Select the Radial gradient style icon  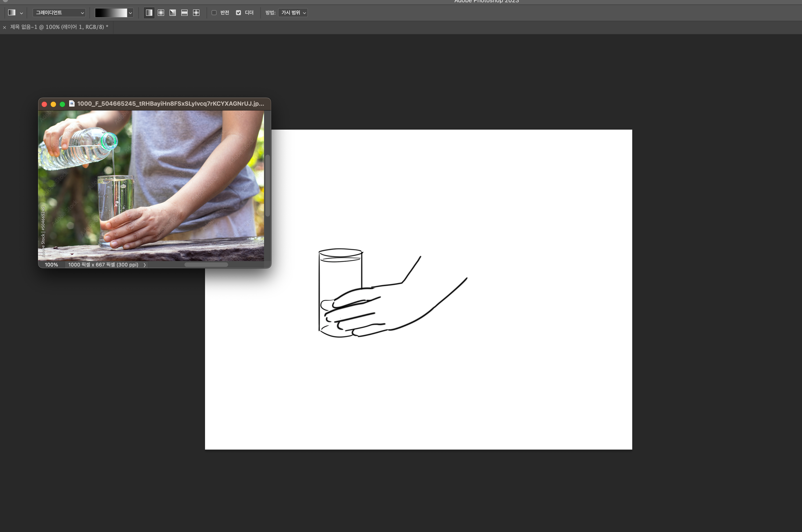click(x=161, y=13)
